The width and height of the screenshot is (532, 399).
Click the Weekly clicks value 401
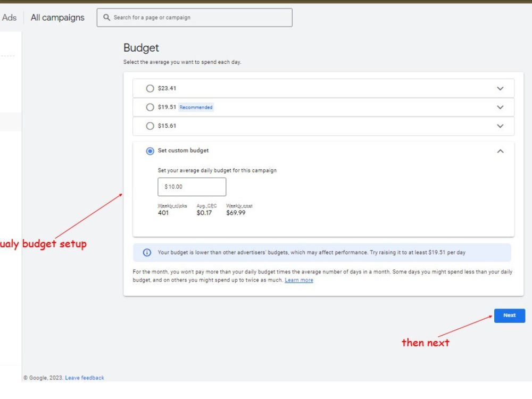[163, 213]
